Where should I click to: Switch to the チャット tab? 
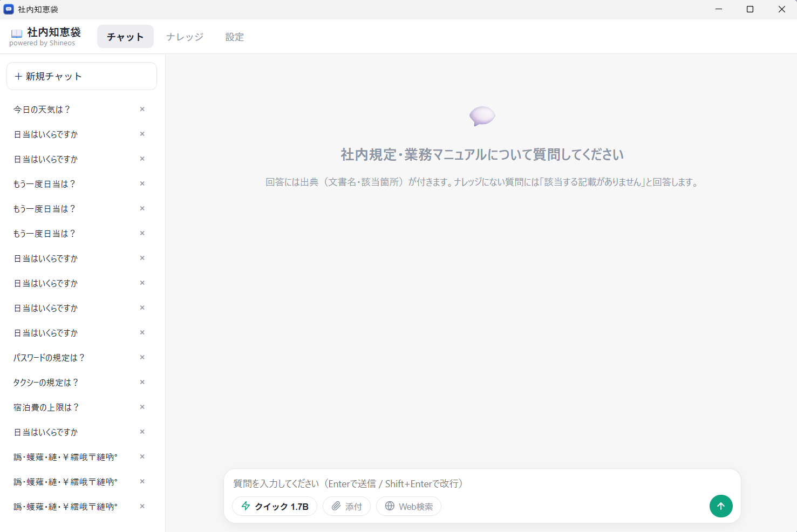coord(125,37)
